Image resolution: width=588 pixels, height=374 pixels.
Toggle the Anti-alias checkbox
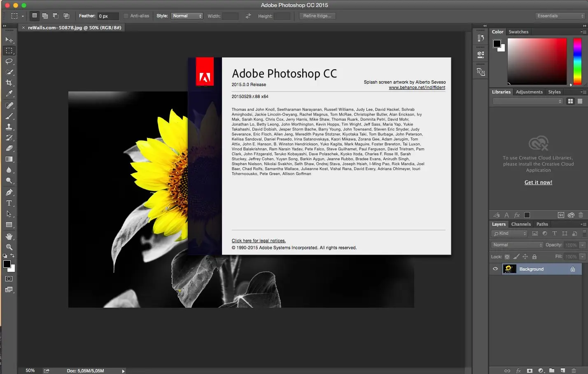tap(126, 16)
